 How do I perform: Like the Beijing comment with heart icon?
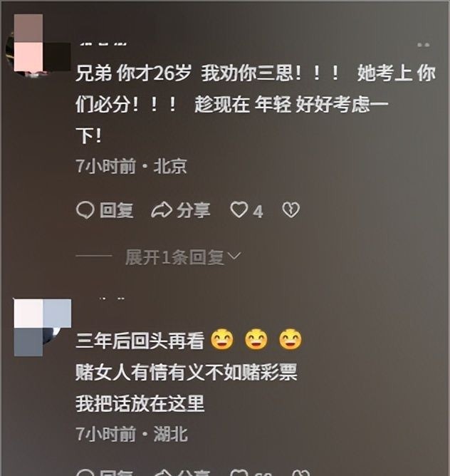click(239, 209)
